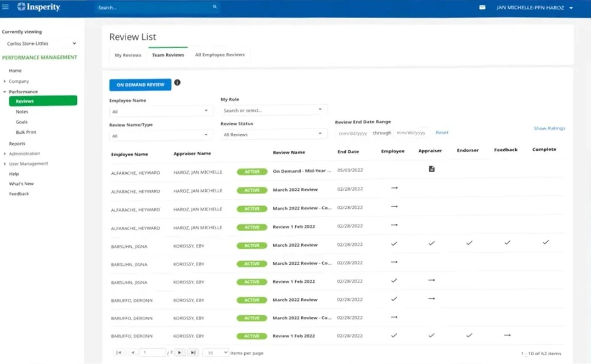The width and height of the screenshot is (591, 364).
Task: Jump to the first page of results
Action: 119,352
